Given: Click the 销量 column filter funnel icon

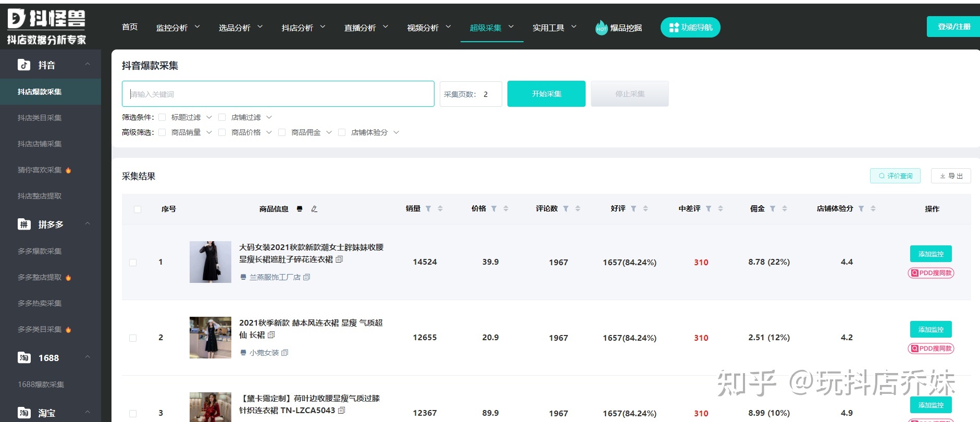Looking at the screenshot, I should tap(428, 209).
